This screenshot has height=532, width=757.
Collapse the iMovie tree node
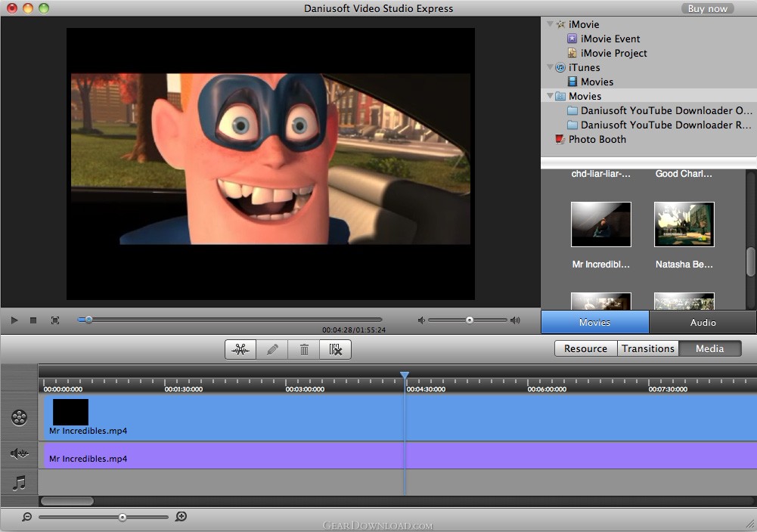click(550, 23)
